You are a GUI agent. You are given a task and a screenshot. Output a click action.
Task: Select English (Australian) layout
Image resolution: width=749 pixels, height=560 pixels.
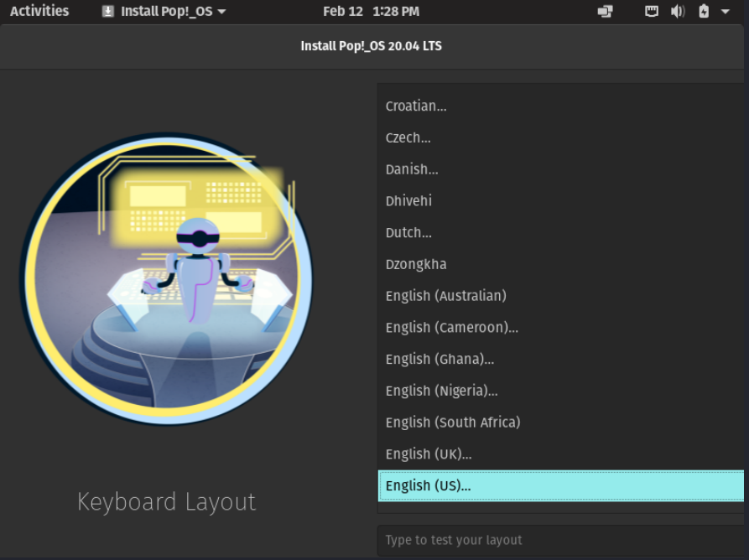tap(561, 296)
